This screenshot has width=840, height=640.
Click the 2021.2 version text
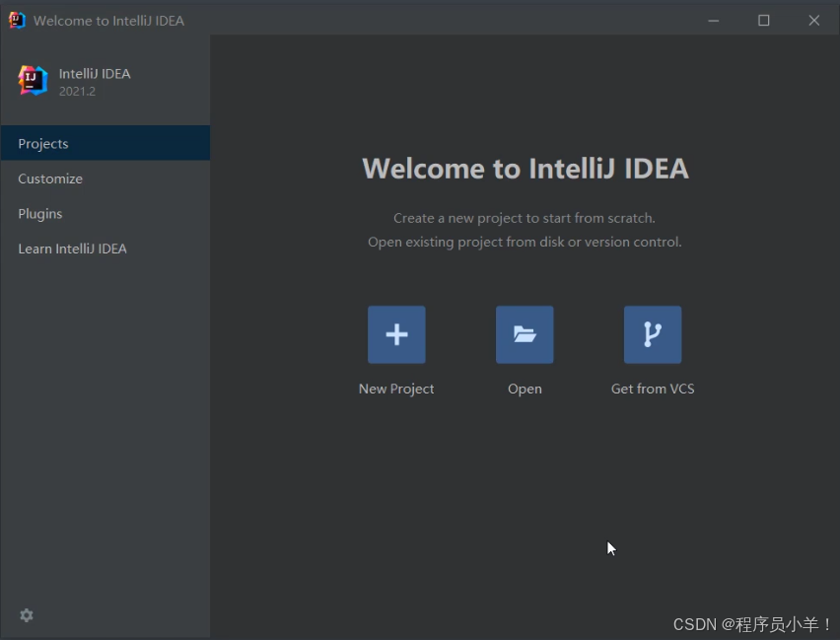point(77,91)
